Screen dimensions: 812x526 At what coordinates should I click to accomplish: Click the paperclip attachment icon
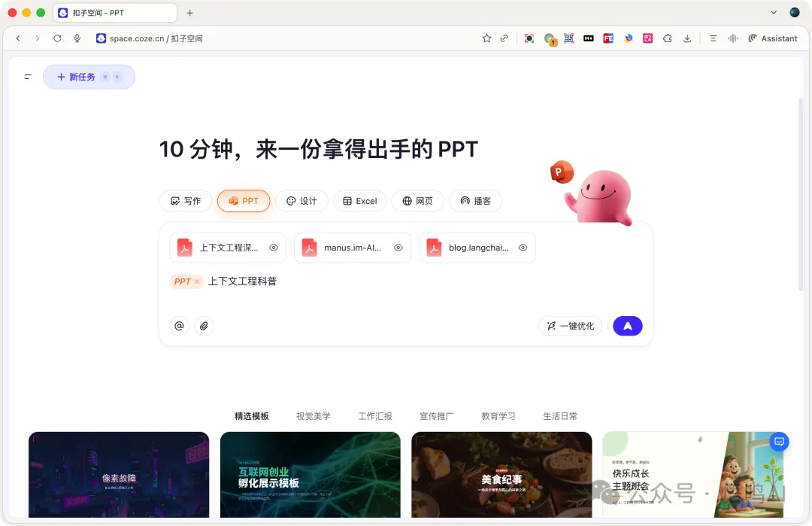tap(204, 326)
